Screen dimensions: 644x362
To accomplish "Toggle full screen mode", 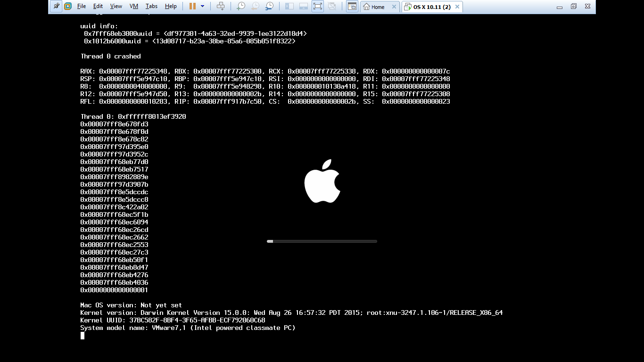I will point(318,6).
